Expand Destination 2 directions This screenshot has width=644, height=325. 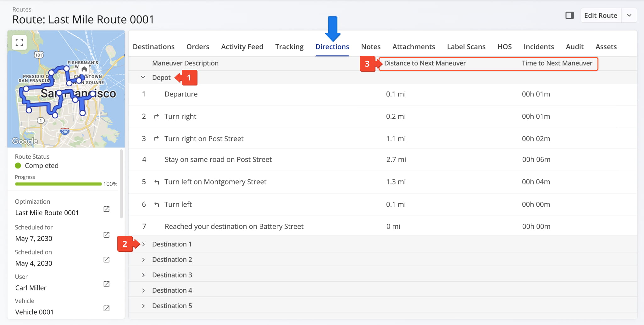(143, 260)
